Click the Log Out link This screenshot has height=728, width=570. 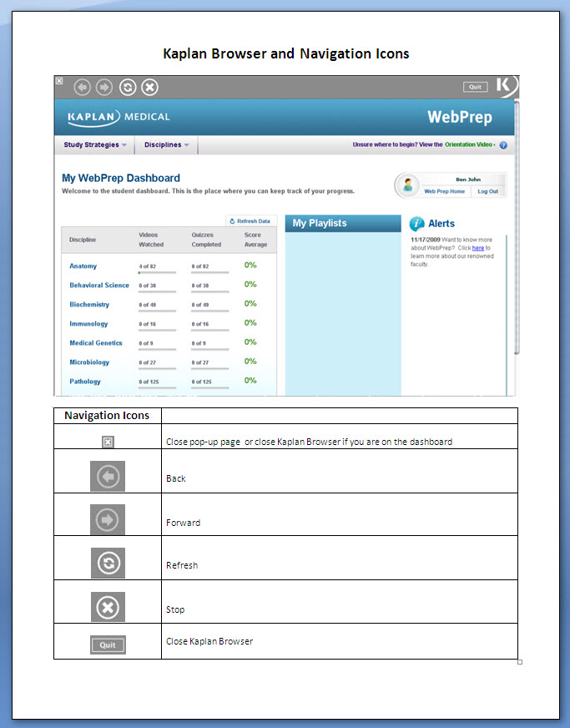(x=488, y=191)
